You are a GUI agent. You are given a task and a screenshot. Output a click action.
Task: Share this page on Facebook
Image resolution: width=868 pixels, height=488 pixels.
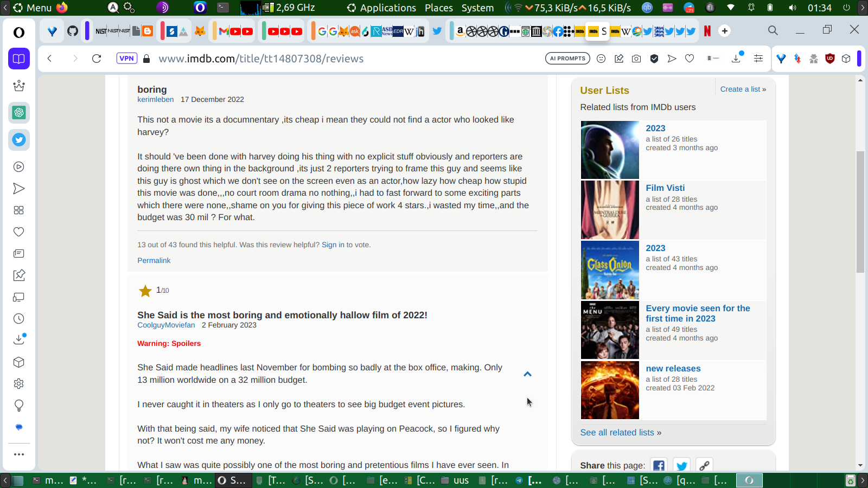659,465
